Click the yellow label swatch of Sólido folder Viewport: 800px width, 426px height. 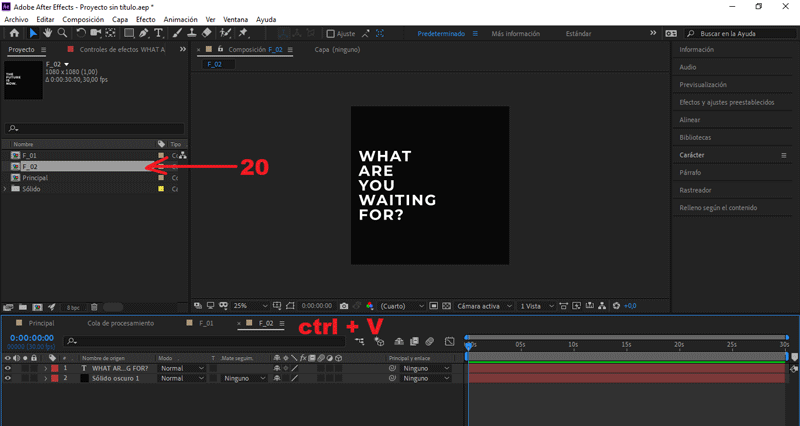coord(161,189)
